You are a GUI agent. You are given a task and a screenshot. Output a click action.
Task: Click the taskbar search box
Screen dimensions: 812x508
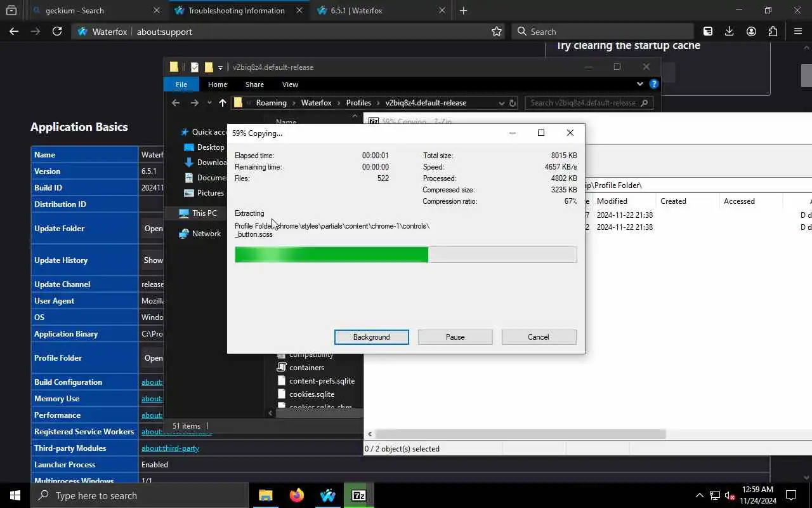click(x=139, y=495)
